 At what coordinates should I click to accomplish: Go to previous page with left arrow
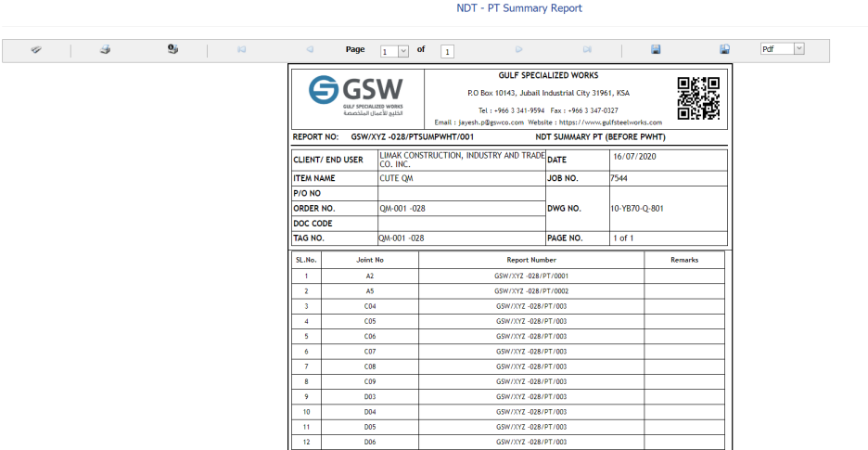click(310, 49)
